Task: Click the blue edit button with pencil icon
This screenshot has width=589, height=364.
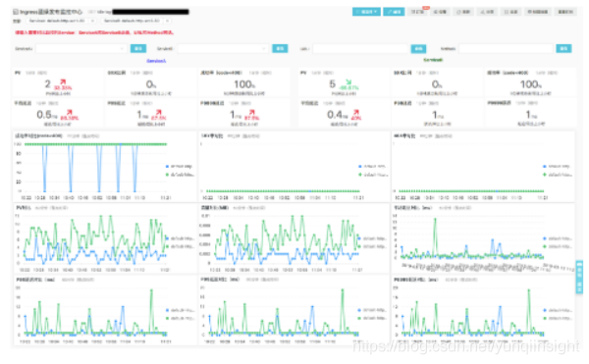Action: pyautogui.click(x=394, y=12)
